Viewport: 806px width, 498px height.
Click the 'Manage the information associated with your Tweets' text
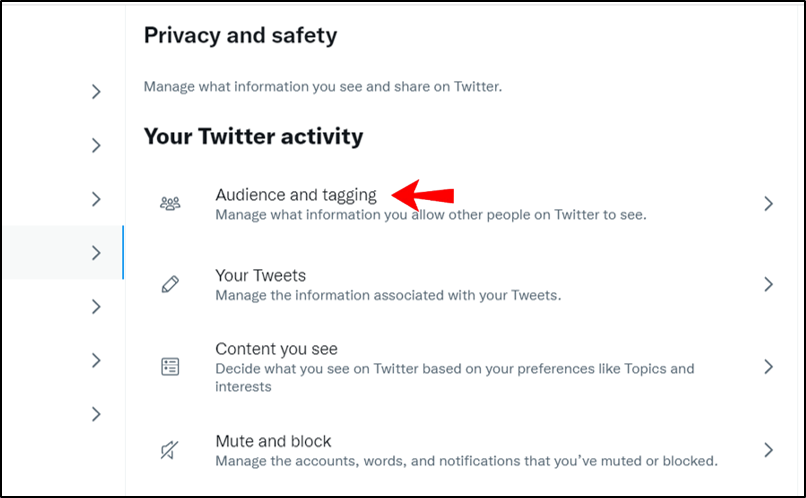coord(389,296)
